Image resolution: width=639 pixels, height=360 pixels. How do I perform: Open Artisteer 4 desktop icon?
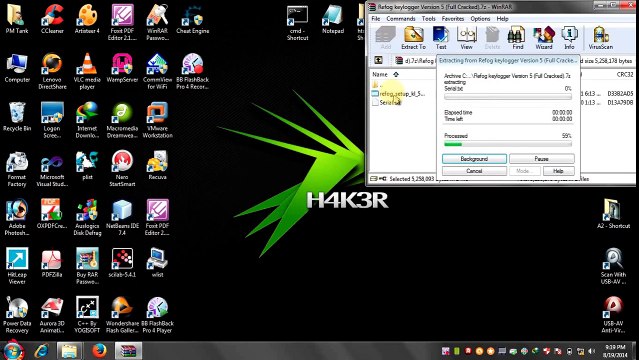[87, 18]
